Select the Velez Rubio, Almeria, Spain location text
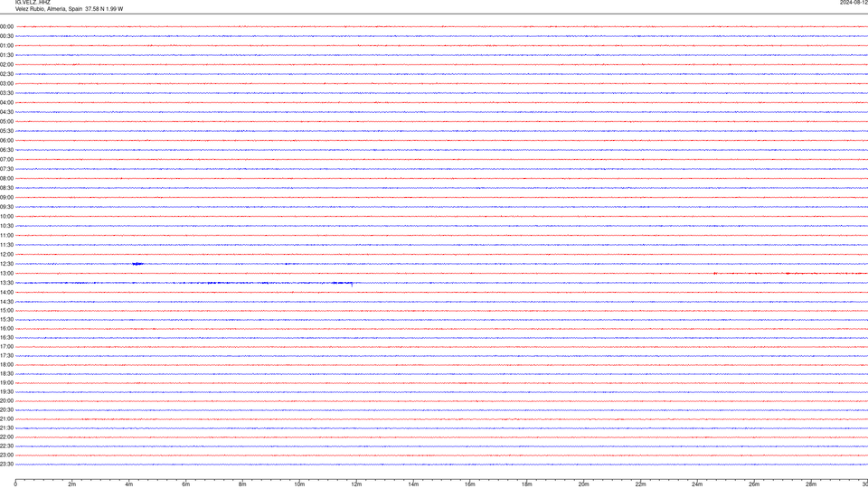The height and width of the screenshot is (488, 868). [49, 9]
